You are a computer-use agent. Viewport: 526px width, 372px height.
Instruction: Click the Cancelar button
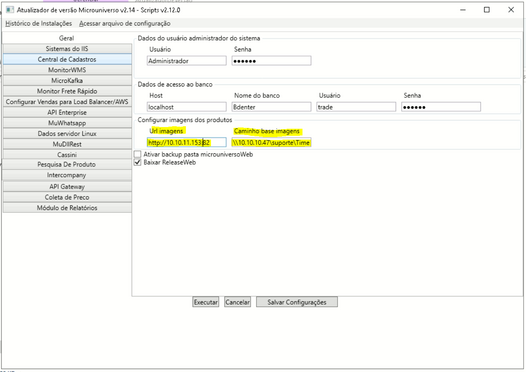(x=238, y=302)
